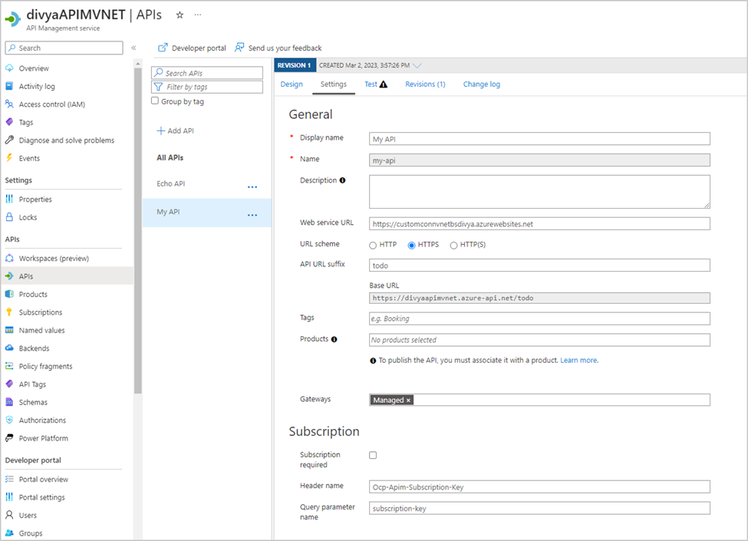The width and height of the screenshot is (748, 541).
Task: Switch to the Design tab
Action: point(291,84)
